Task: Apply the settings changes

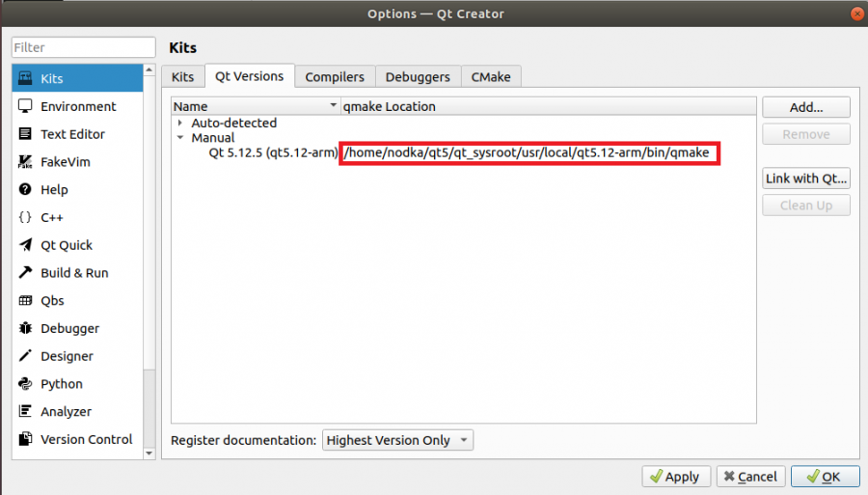Action: coord(676,476)
